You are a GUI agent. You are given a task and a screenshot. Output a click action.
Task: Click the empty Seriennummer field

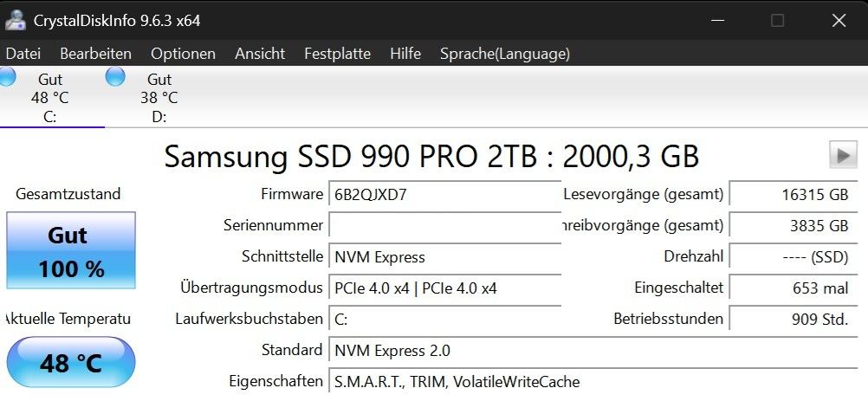[x=444, y=225]
